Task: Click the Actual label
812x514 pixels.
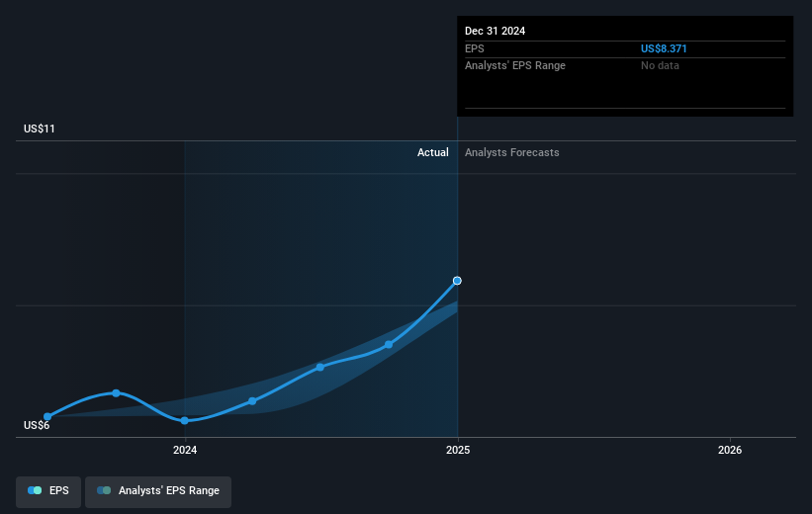Action: point(433,152)
